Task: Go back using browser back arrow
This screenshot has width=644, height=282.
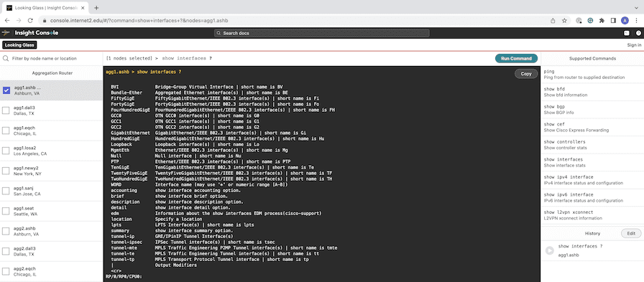Action: coord(7,20)
